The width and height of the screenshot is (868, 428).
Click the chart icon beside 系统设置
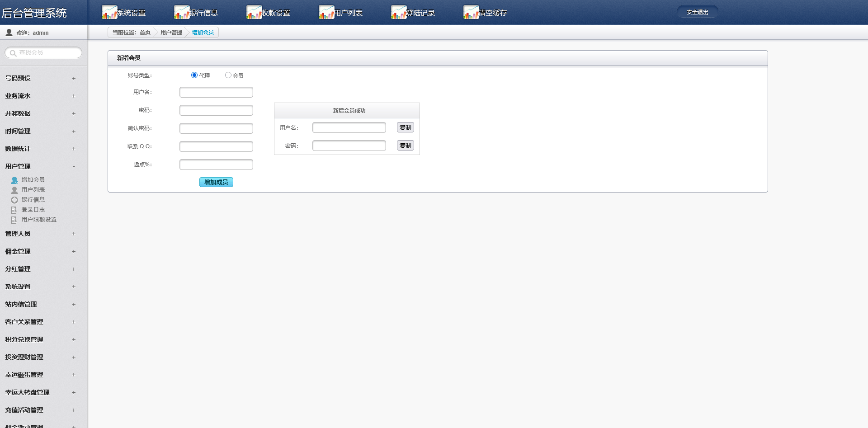click(x=109, y=12)
